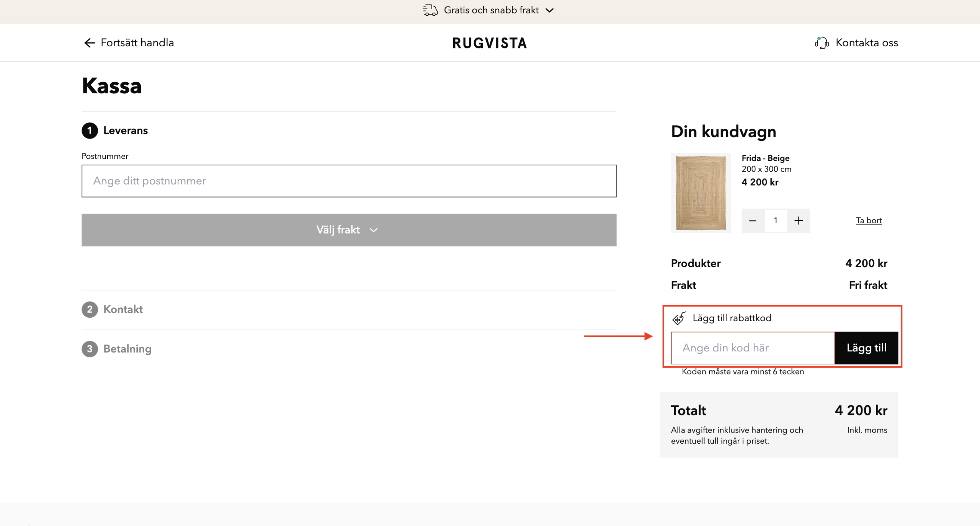Focus the Ange din kod här input
The height and width of the screenshot is (526, 980).
coord(753,348)
